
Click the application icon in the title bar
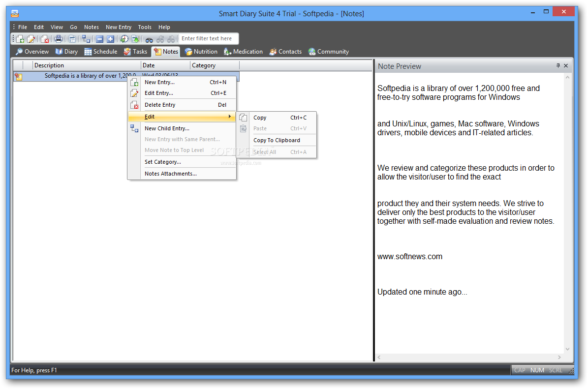15,13
